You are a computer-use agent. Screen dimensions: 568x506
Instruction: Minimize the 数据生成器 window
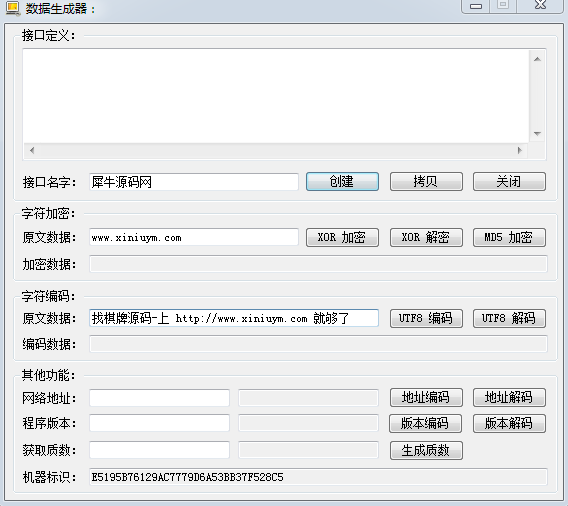coord(476,6)
